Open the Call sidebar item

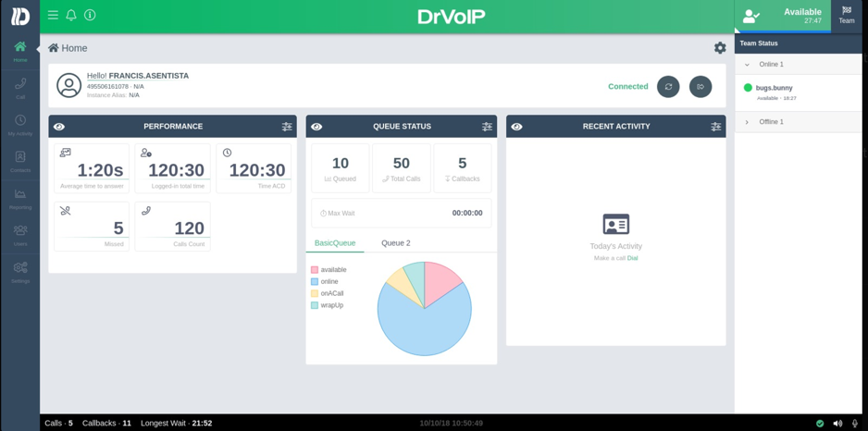click(20, 88)
